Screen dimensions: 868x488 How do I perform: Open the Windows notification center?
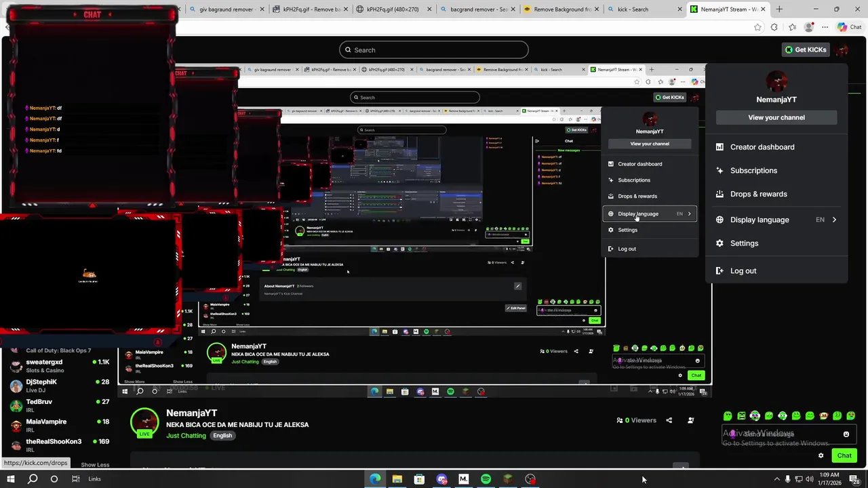pos(854,479)
